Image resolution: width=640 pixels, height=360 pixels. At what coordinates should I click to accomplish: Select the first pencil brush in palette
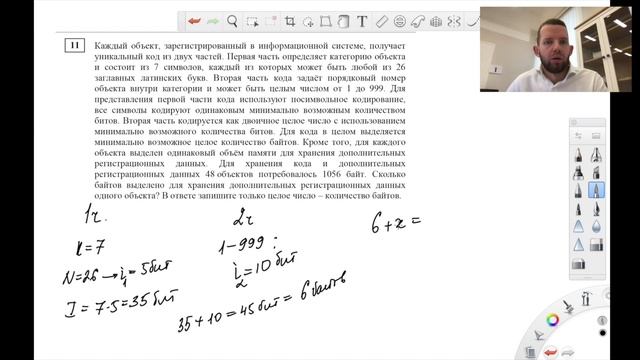(578, 155)
